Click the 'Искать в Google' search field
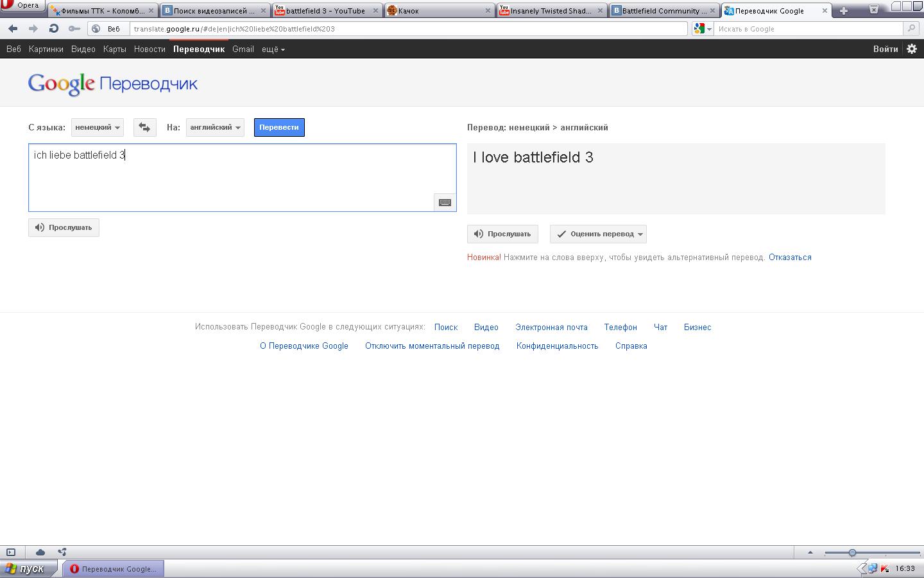Image resolution: width=924 pixels, height=578 pixels. 809,29
